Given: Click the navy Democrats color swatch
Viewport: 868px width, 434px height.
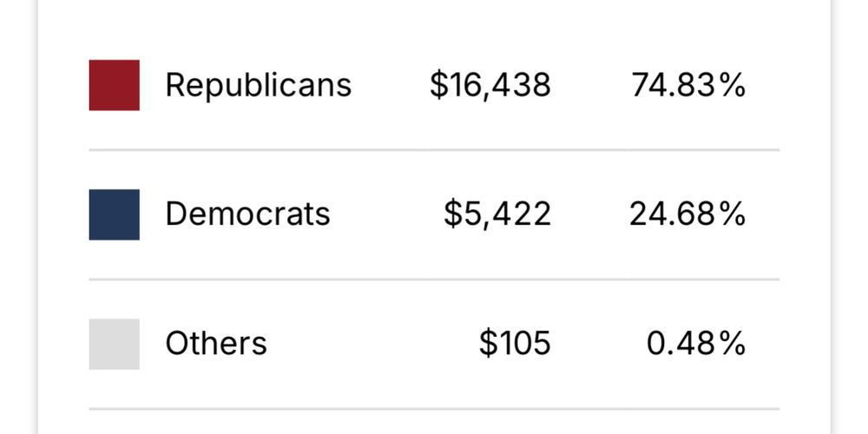Looking at the screenshot, I should (114, 214).
